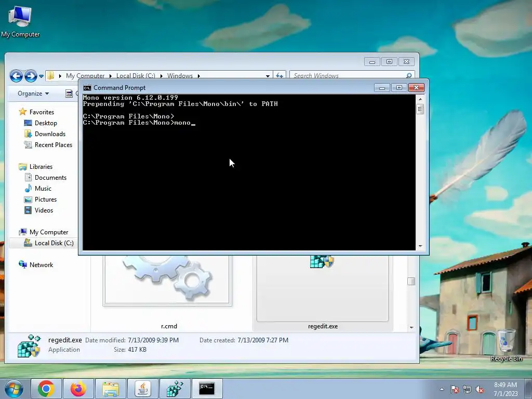Open network status tray icon
Screen dimensions: 532x399
pyautogui.click(x=467, y=389)
